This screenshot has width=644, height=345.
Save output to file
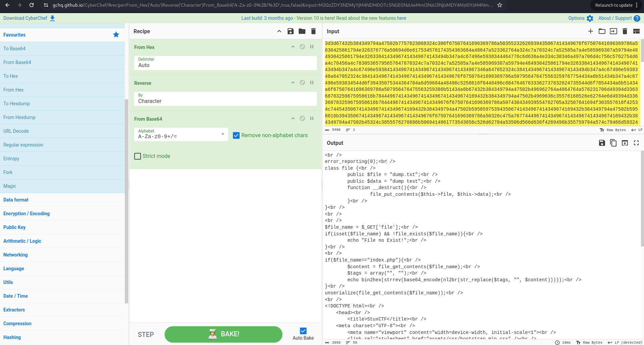[602, 143]
